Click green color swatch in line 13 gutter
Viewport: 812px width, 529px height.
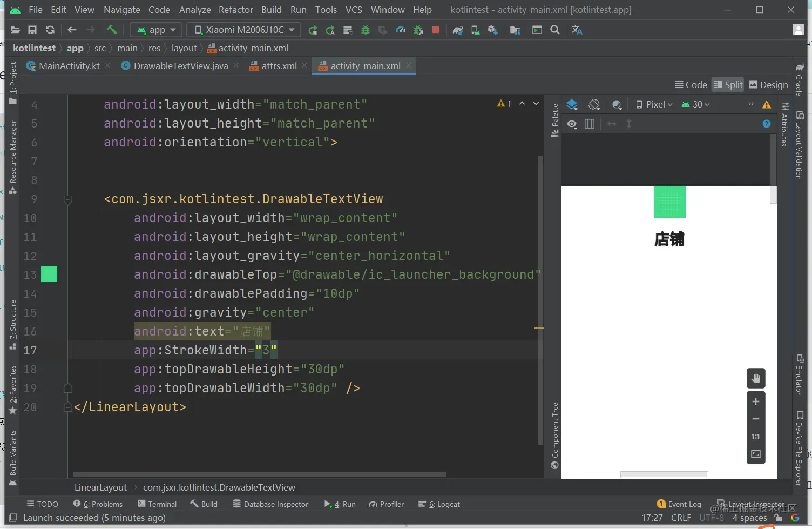coord(49,274)
